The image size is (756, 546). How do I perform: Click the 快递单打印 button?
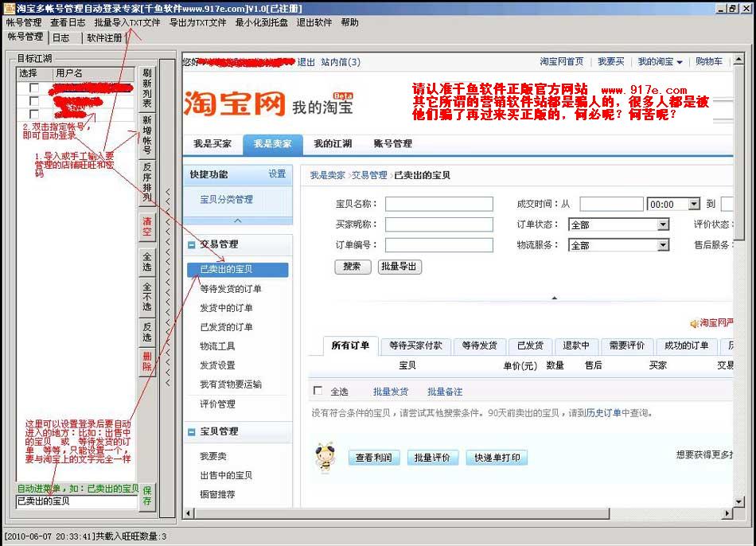pyautogui.click(x=497, y=457)
